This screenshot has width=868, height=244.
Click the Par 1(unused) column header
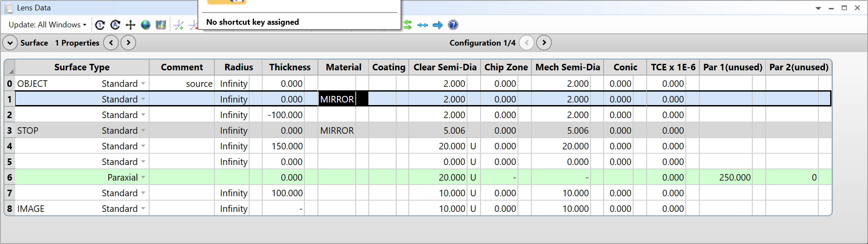click(x=732, y=67)
